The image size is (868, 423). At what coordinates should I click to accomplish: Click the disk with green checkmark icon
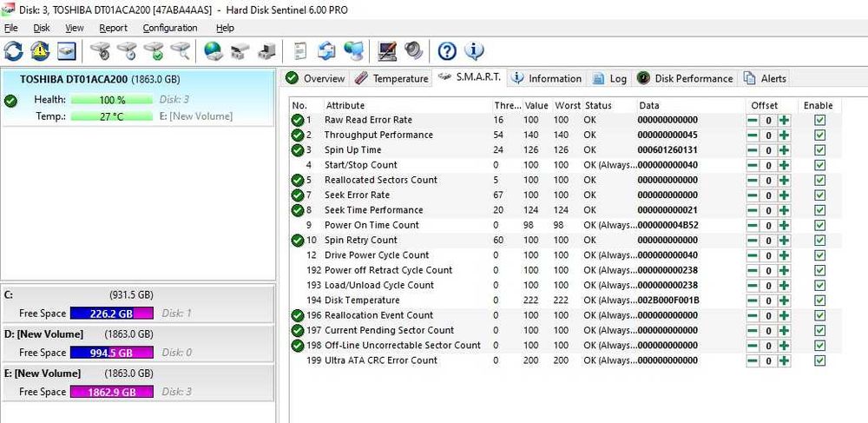[154, 51]
